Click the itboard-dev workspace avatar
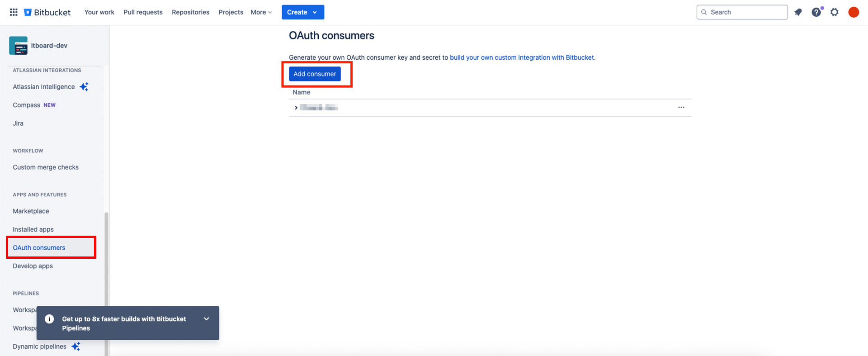This screenshot has width=868, height=356. coord(18,46)
